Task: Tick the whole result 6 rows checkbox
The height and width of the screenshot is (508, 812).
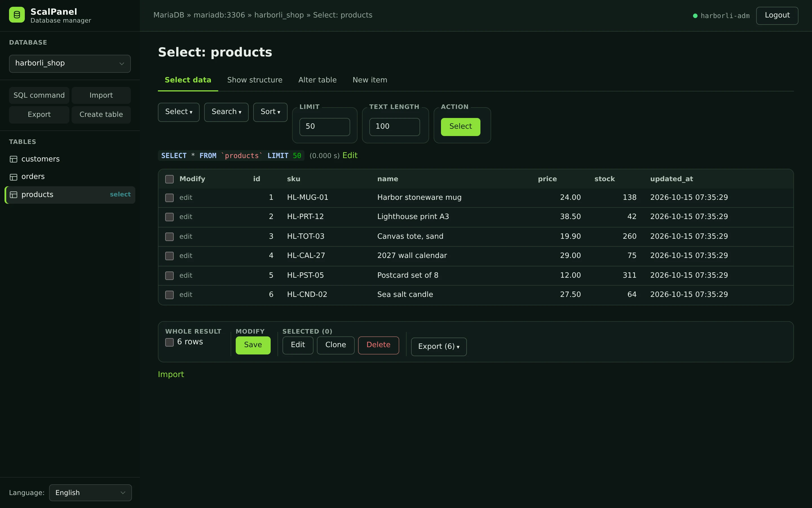Action: 169,342
